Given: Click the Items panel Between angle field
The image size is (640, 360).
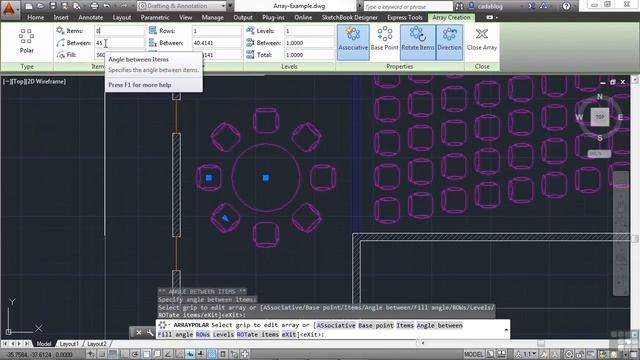Looking at the screenshot, I should coord(119,43).
